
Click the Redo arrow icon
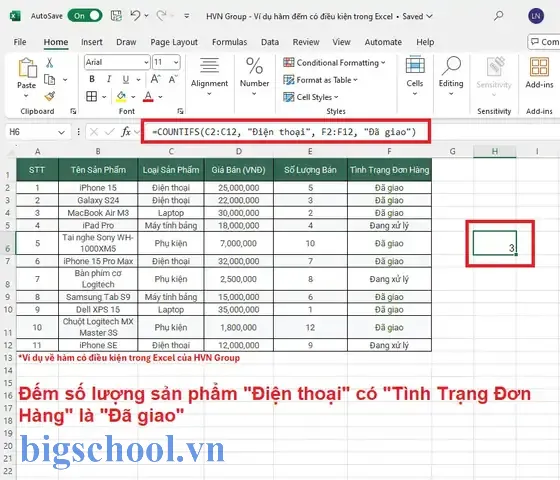[x=161, y=16]
